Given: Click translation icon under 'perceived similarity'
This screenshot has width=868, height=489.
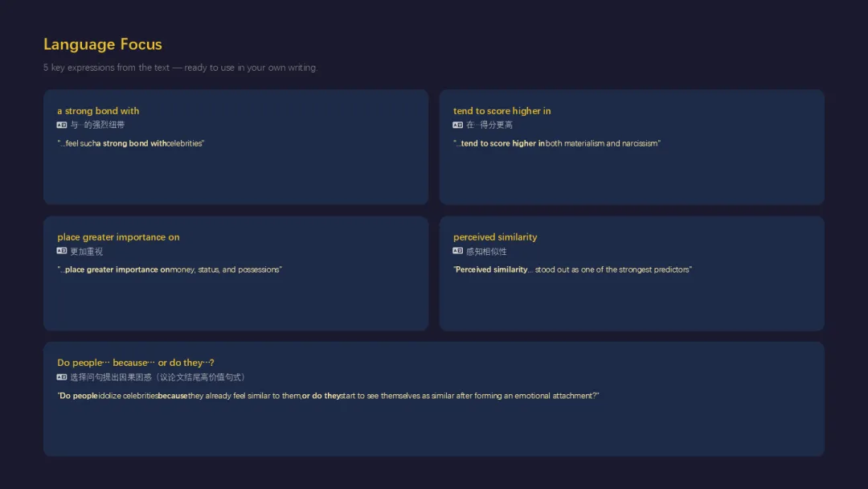Looking at the screenshot, I should click(457, 251).
